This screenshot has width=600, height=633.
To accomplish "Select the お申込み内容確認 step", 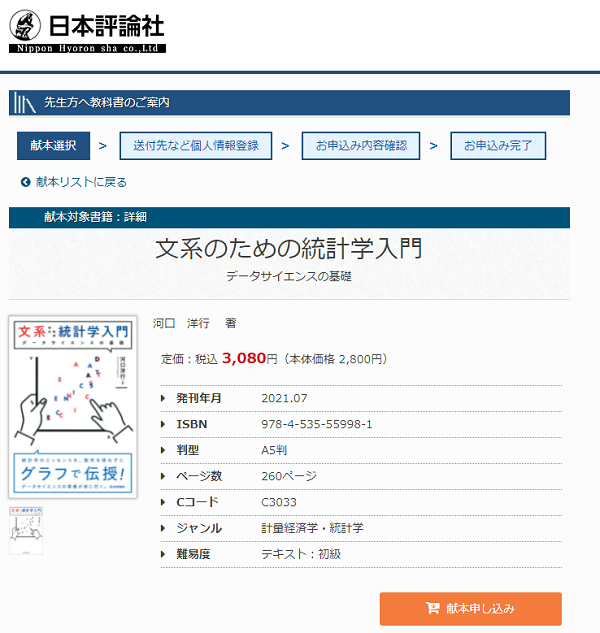I will 361,146.
